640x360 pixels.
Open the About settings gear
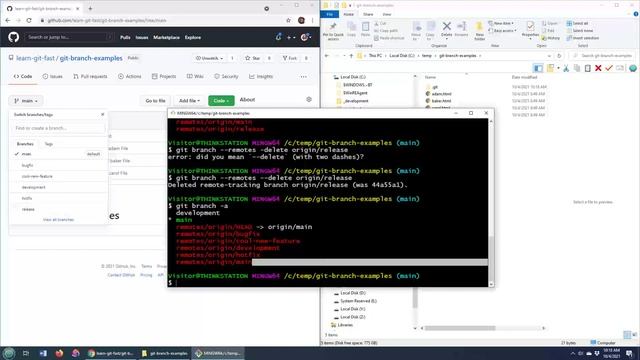coord(309,99)
